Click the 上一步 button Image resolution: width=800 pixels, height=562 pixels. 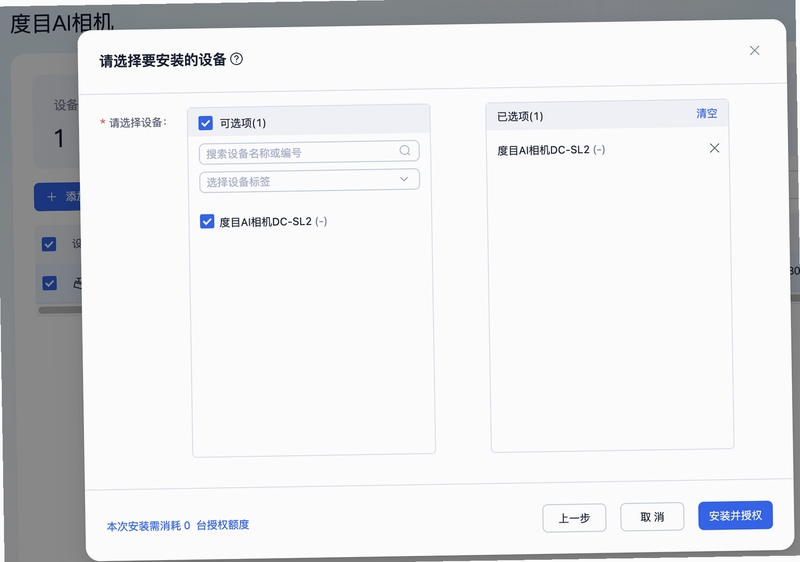coord(574,518)
